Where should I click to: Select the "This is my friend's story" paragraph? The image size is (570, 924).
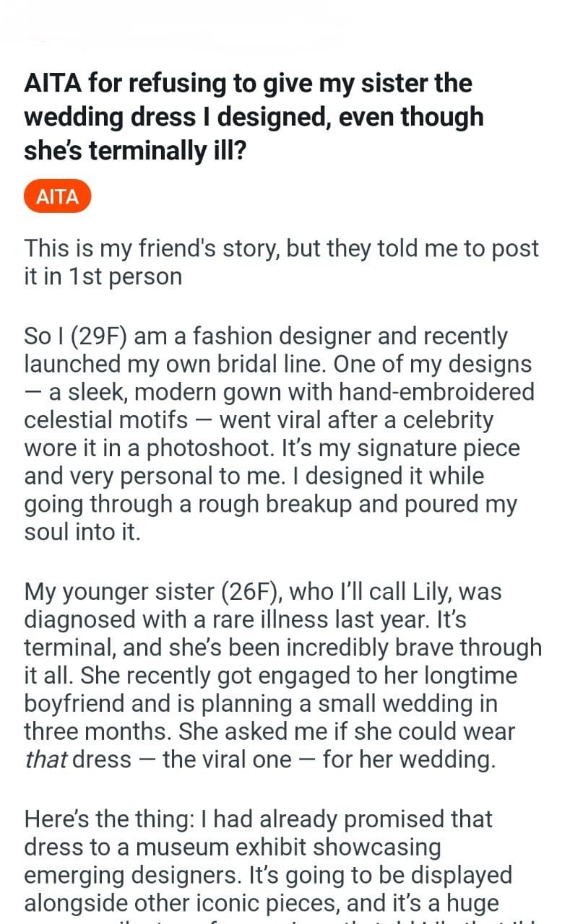(x=281, y=262)
